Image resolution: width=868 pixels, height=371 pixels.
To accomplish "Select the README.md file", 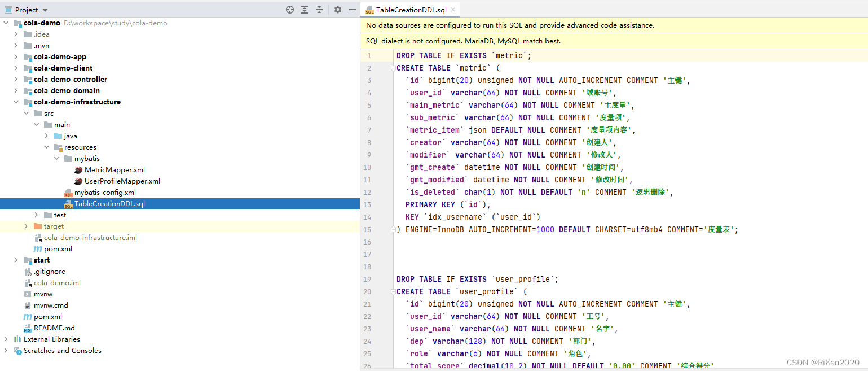I will click(54, 328).
